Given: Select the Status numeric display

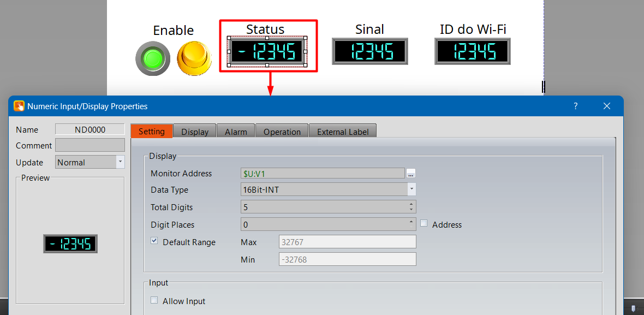Looking at the screenshot, I should pyautogui.click(x=267, y=52).
